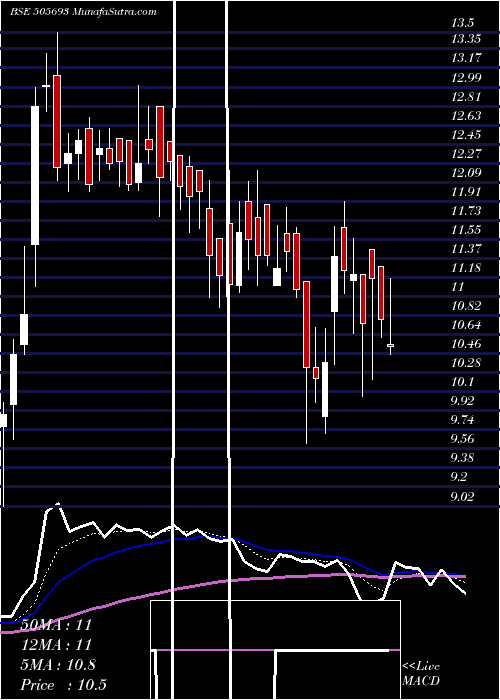The width and height of the screenshot is (500, 700).
Task: Click the 13.35 price axis label
Action: 466,39
